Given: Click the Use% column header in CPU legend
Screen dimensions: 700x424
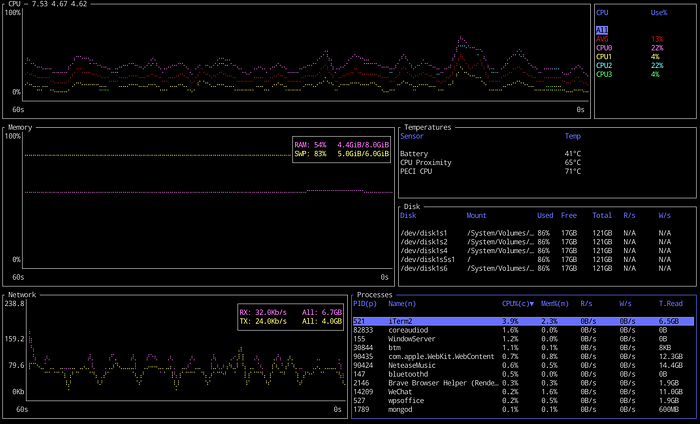Looking at the screenshot, I should pyautogui.click(x=658, y=13).
